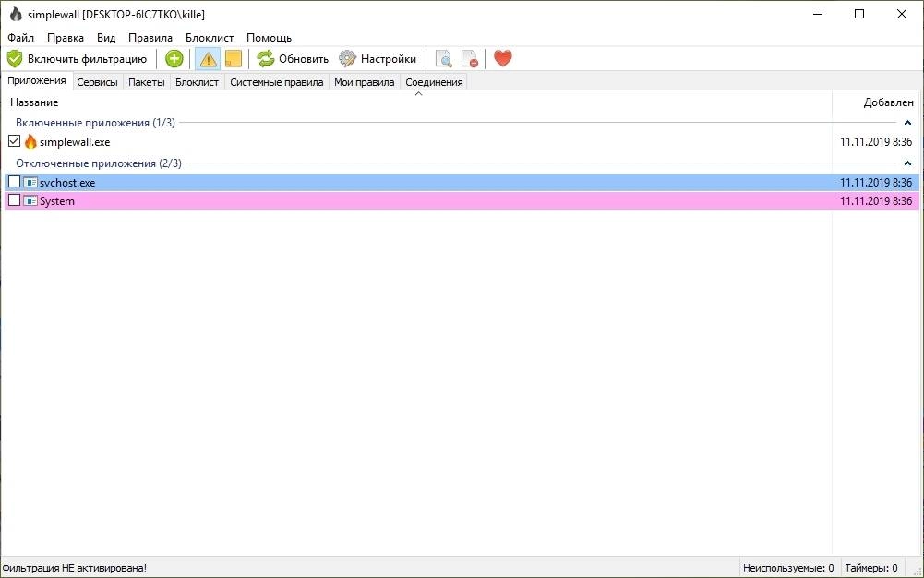Click the svchost.exe date 11.11.2019 8:36
The width and height of the screenshot is (924, 578).
pos(876,183)
